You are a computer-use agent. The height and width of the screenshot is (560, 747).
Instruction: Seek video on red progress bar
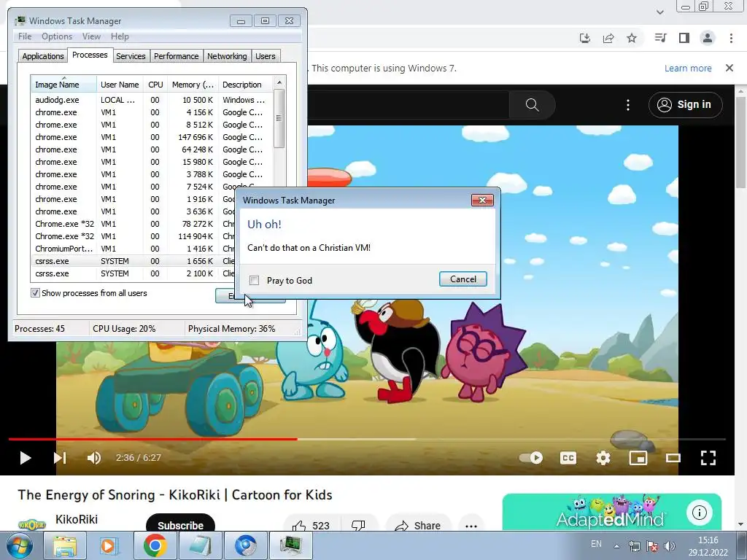pos(152,439)
